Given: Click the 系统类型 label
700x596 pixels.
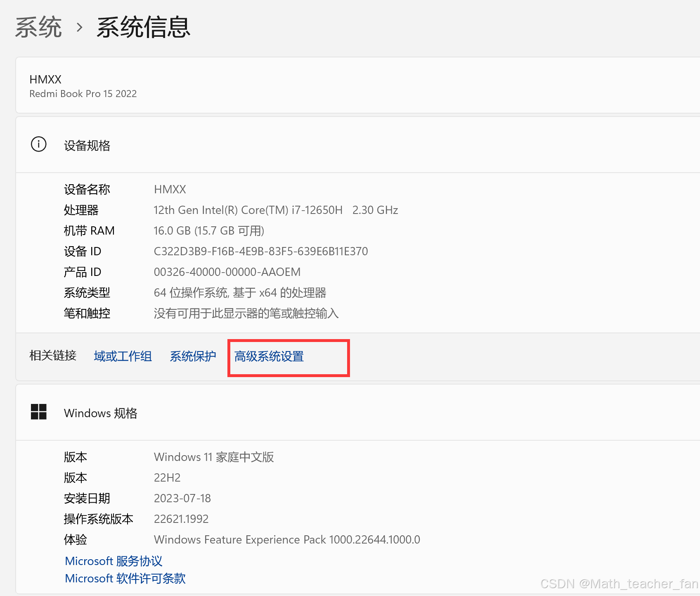Looking at the screenshot, I should tap(87, 292).
